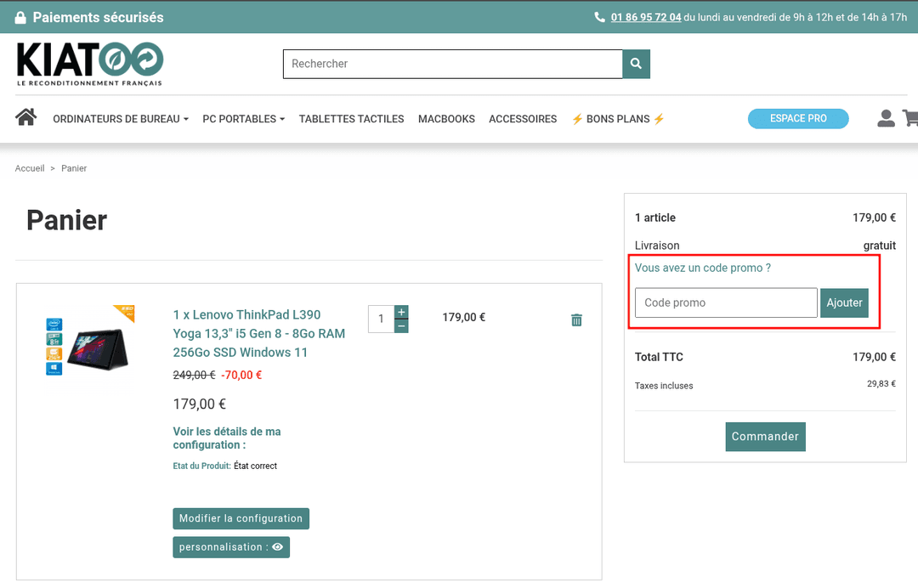Open the MacBooks category

tap(446, 119)
